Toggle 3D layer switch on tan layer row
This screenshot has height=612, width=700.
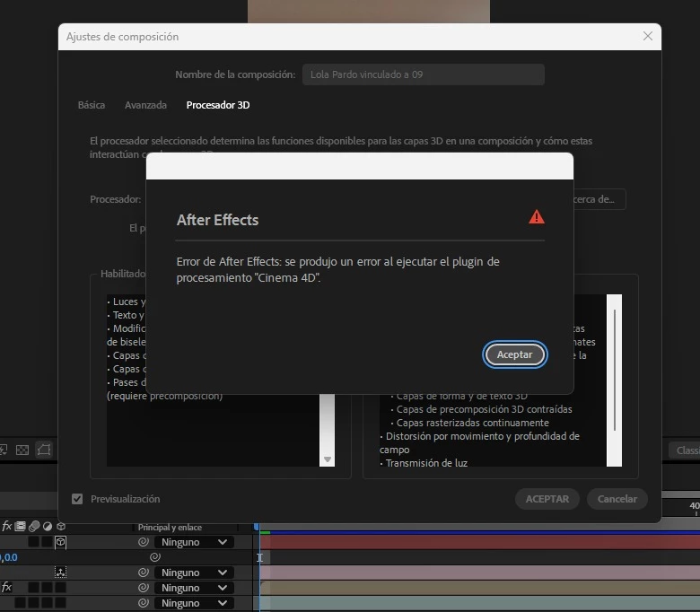(60, 587)
